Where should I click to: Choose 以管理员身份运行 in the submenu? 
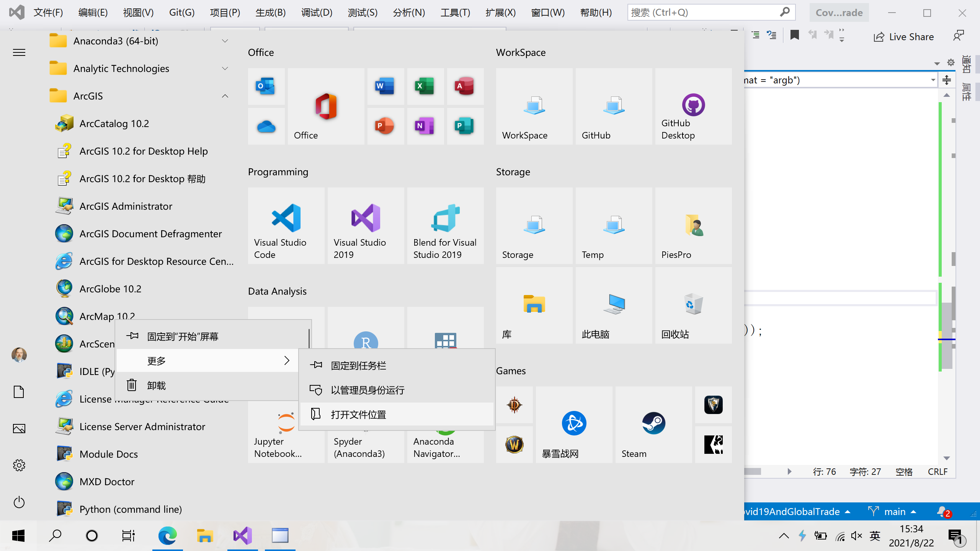pos(397,390)
